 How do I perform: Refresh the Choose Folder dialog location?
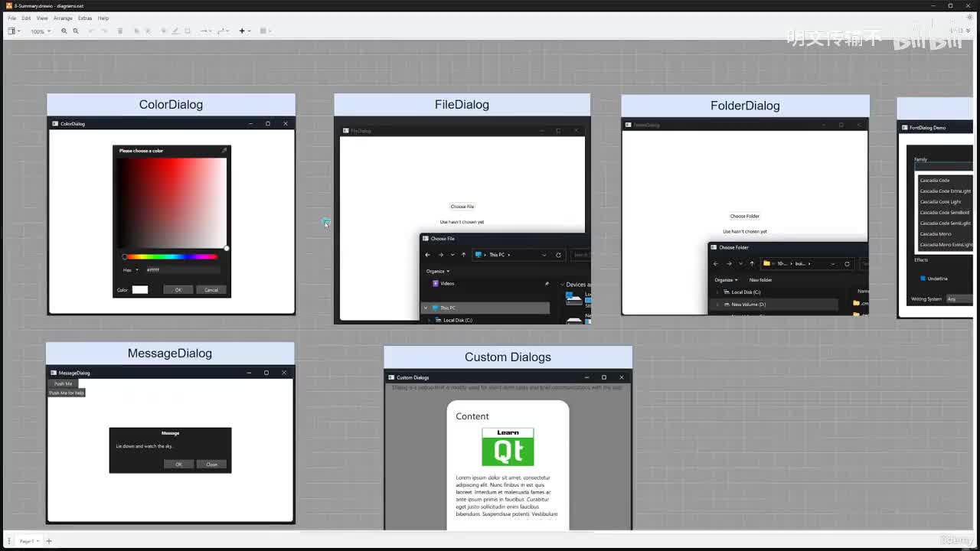coord(847,263)
